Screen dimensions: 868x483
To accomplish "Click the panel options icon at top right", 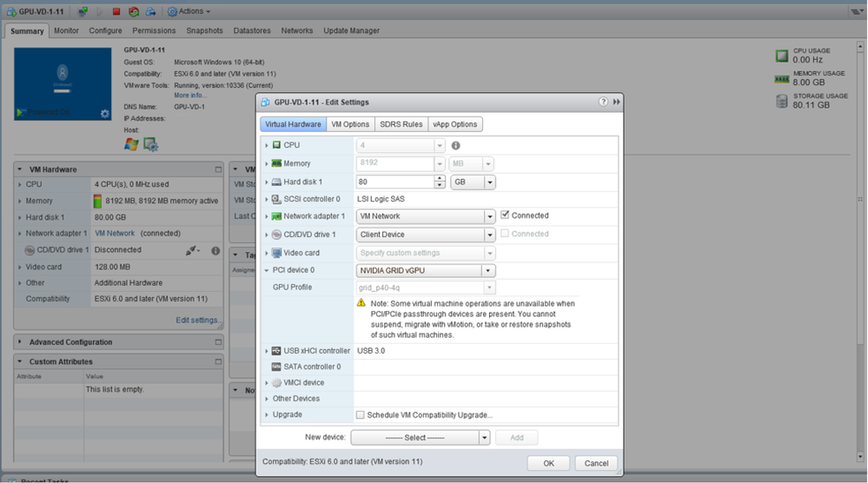I will (x=857, y=11).
